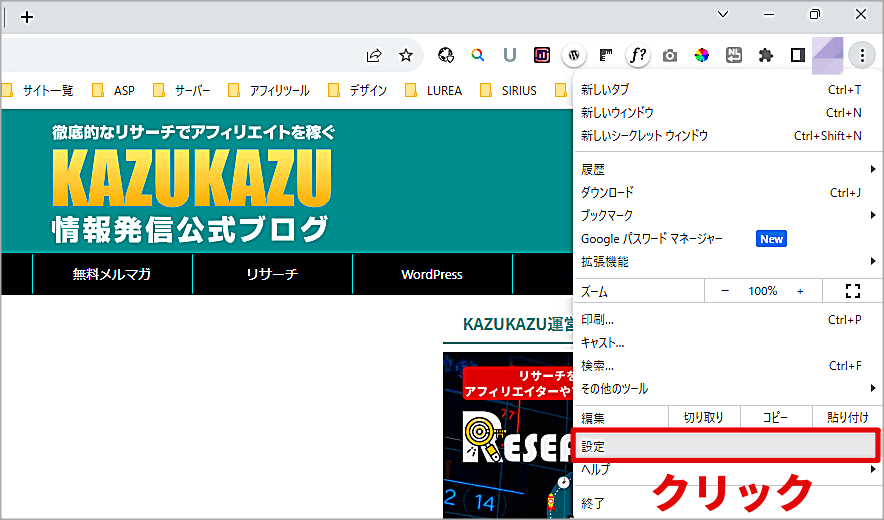Open the ruler-style extension icon
This screenshot has width=884, height=520.
tap(605, 55)
